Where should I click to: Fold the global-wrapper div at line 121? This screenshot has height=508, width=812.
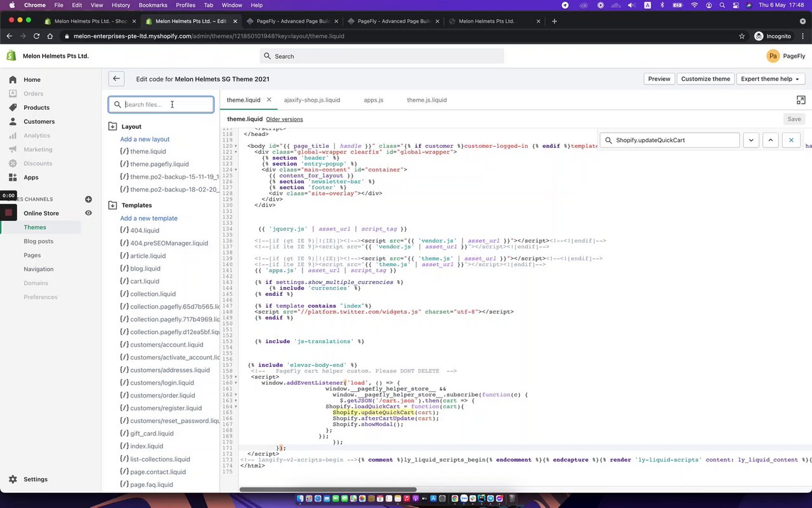pyautogui.click(x=236, y=152)
